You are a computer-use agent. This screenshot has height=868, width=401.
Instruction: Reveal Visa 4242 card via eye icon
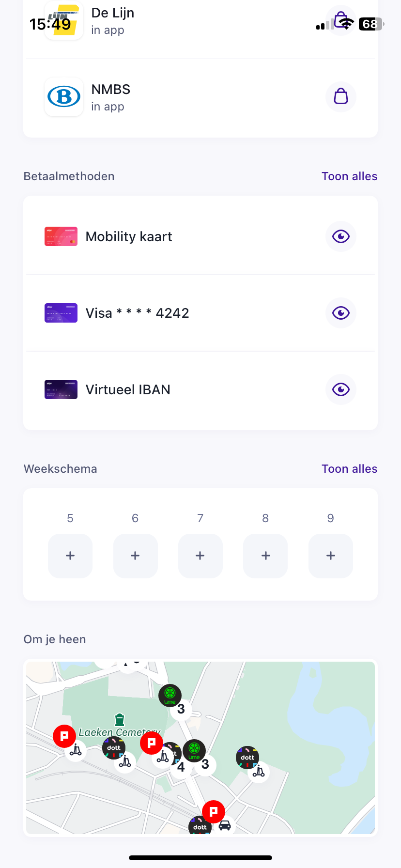[341, 313]
